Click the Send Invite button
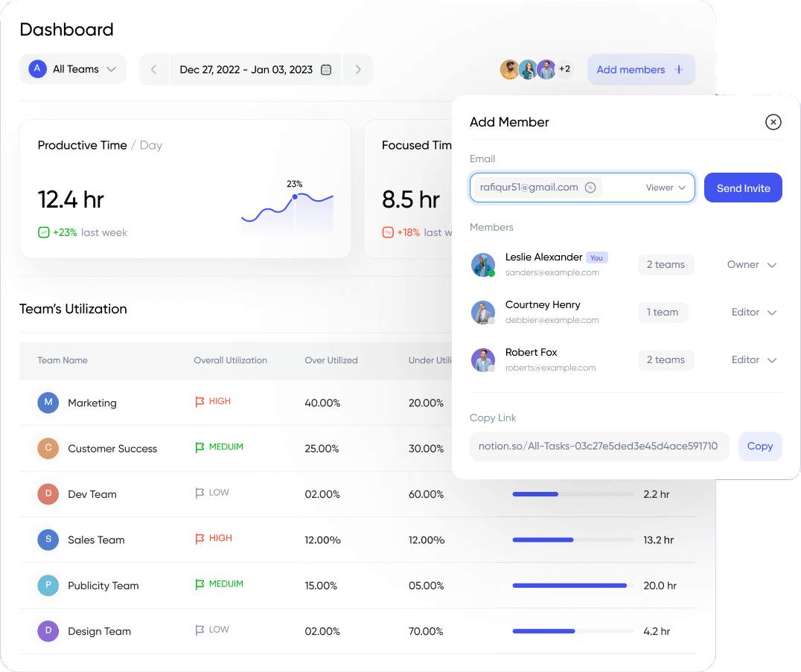Image resolution: width=801 pixels, height=672 pixels. click(743, 188)
